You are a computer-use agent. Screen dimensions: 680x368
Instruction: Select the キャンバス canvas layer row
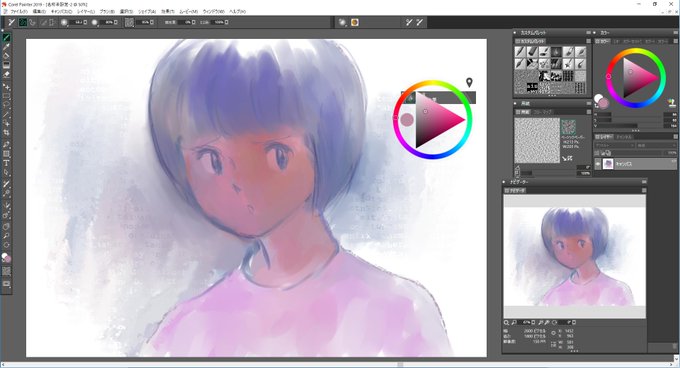coord(636,164)
